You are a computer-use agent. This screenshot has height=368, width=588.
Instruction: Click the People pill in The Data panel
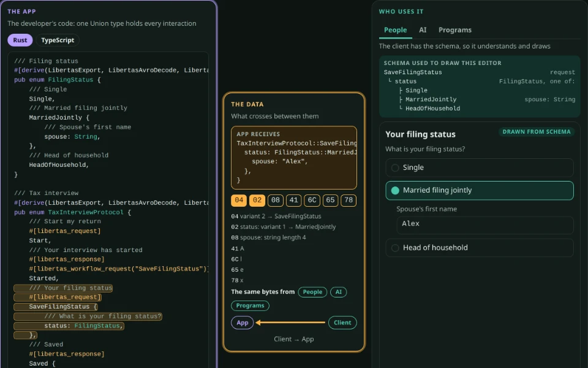(312, 292)
